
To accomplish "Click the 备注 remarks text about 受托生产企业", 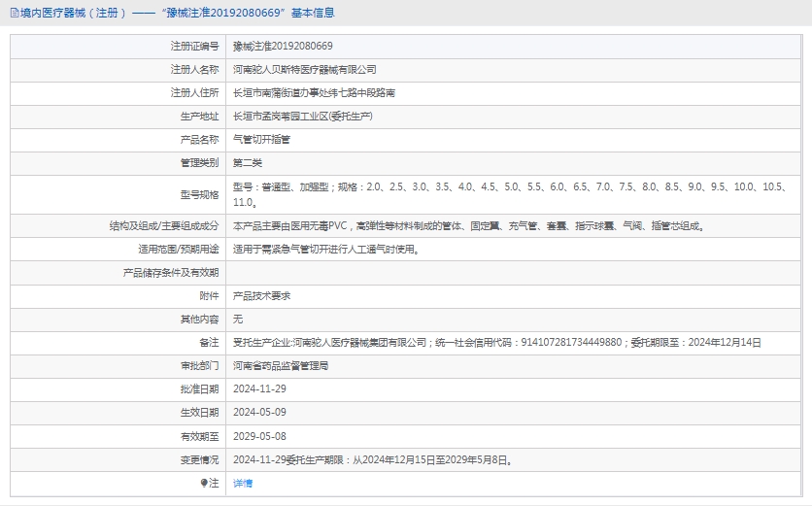I will coord(497,342).
